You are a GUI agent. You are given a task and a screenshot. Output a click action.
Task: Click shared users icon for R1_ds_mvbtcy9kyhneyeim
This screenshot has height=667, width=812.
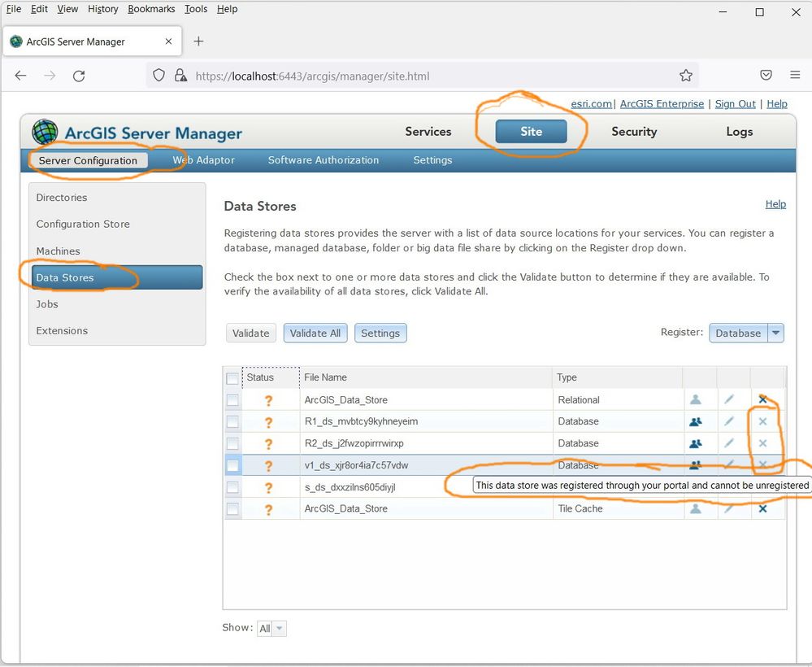click(696, 421)
